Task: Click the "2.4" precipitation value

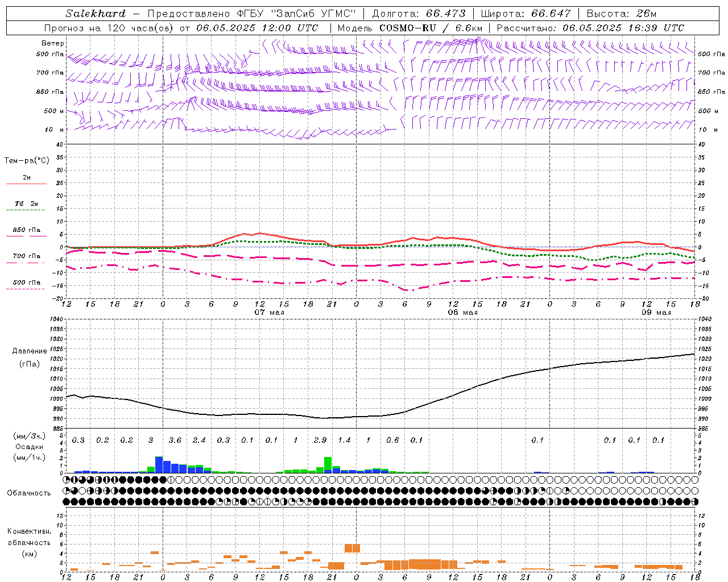Action: coord(199,440)
